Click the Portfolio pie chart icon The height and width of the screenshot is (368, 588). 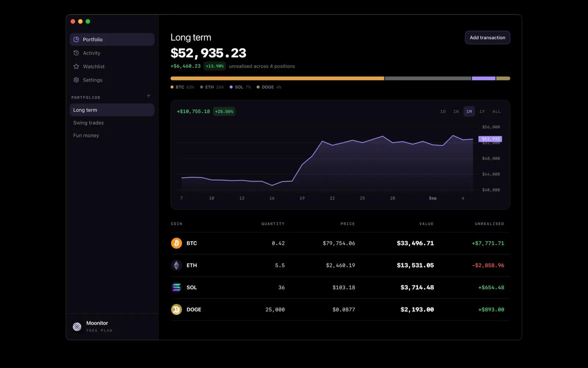(x=76, y=39)
